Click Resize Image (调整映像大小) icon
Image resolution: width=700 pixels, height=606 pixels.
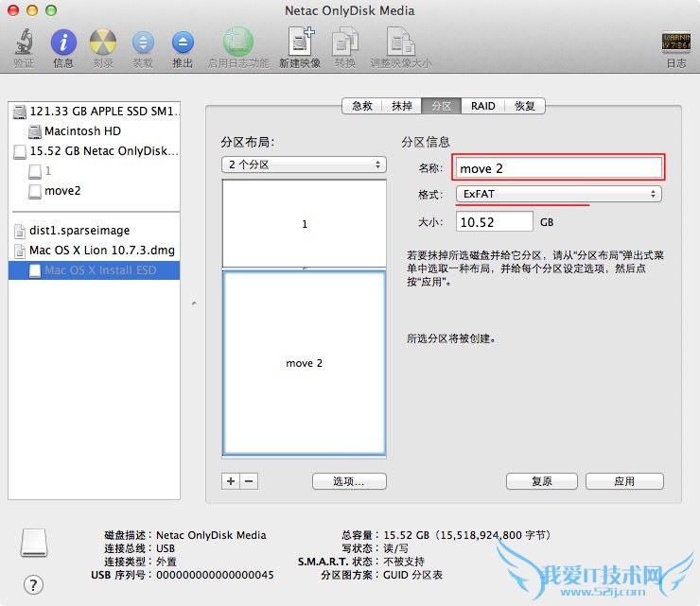coord(401,43)
